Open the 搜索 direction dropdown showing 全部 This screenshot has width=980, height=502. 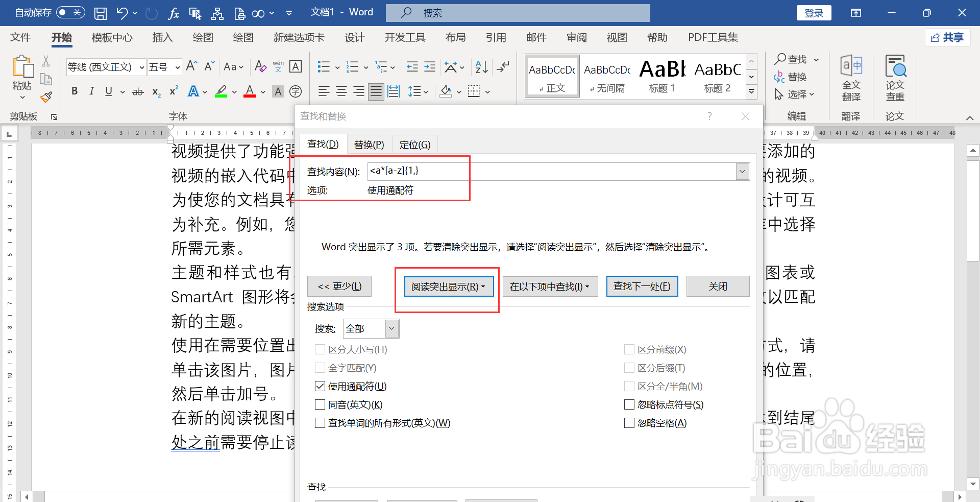pyautogui.click(x=391, y=328)
